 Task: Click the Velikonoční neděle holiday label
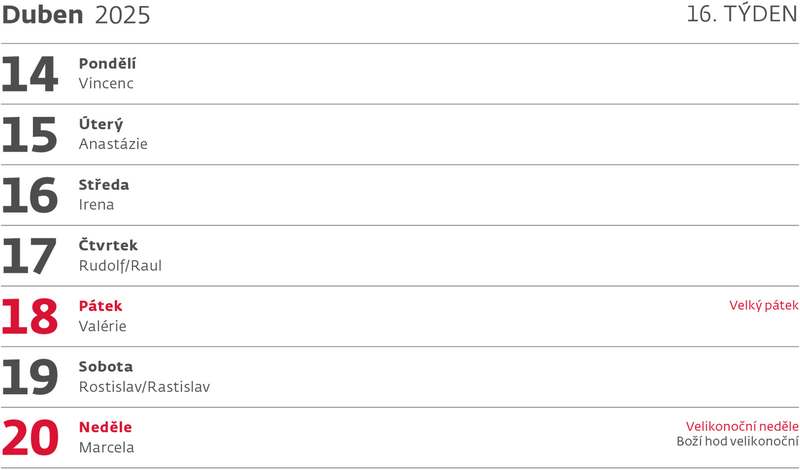[x=742, y=426]
